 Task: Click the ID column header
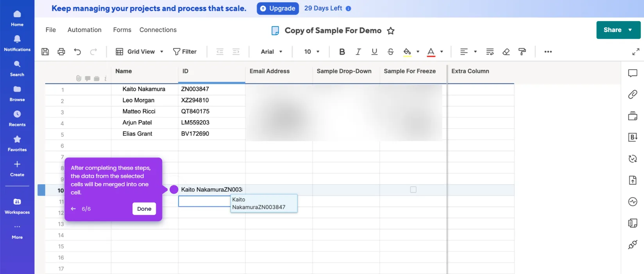pyautogui.click(x=212, y=71)
